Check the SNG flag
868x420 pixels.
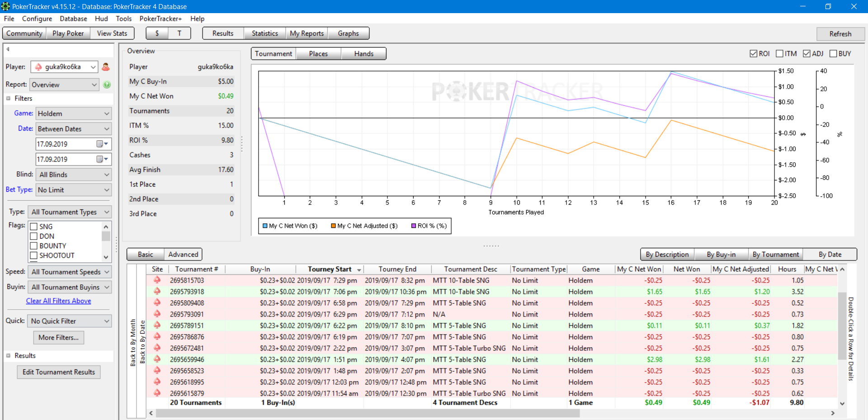coord(33,227)
